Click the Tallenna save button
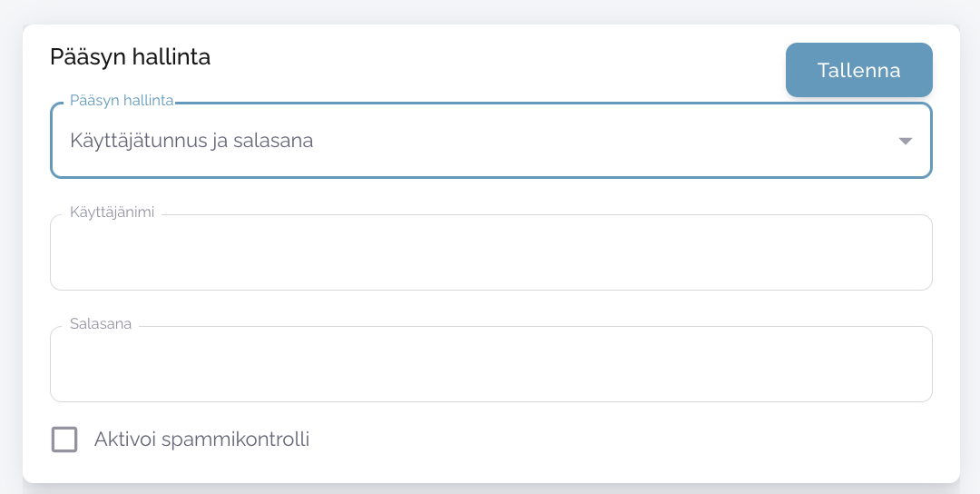 [x=858, y=70]
